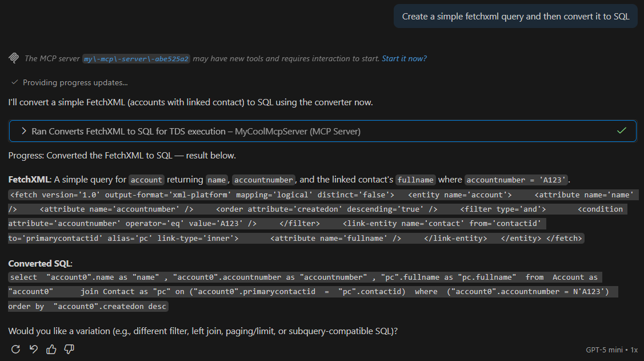Click the retry response icon
This screenshot has width=644, height=361.
tap(15, 349)
